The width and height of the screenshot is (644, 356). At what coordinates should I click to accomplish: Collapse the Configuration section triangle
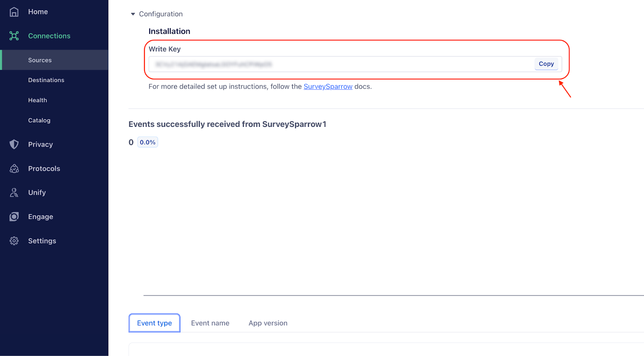(x=133, y=14)
